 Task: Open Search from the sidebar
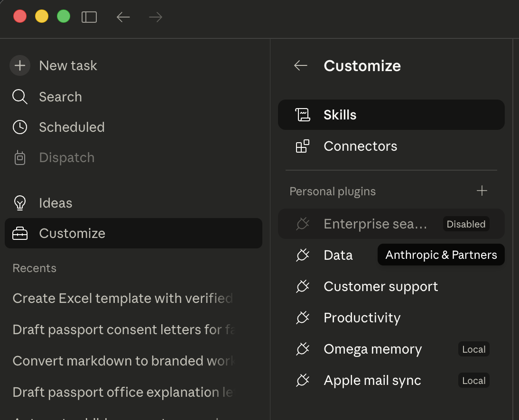click(134, 97)
